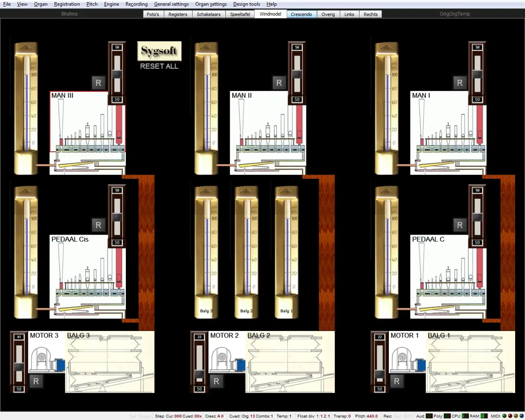Screen dimensions: 525x420
Task: Click the R icon above PEDAAL C
Action: pos(460,225)
